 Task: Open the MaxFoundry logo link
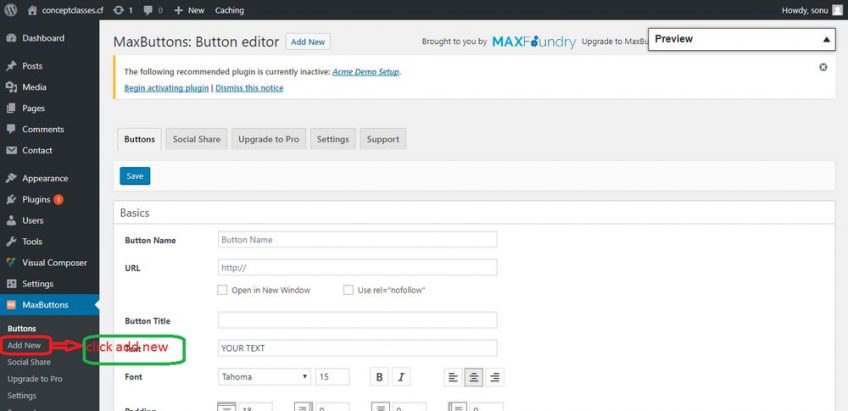tap(534, 42)
